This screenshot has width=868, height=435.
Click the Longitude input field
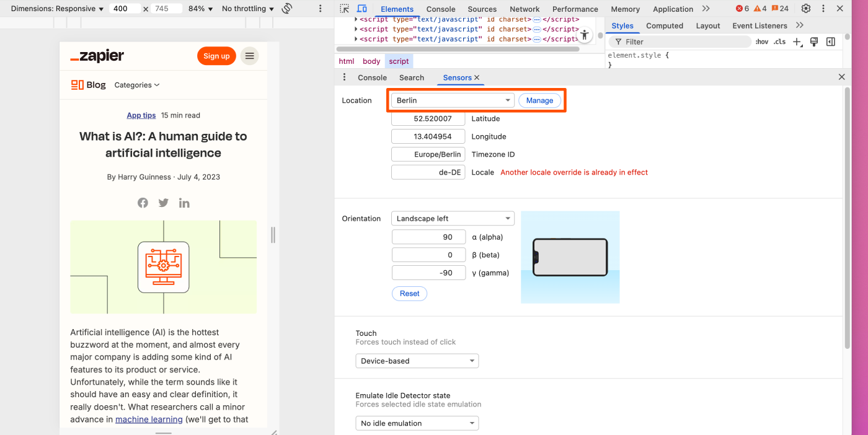coord(428,136)
